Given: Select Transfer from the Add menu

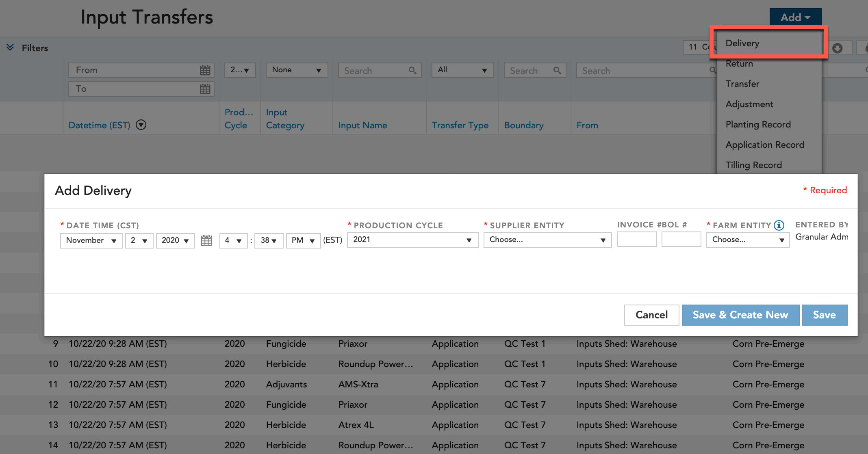Looking at the screenshot, I should [769, 84].
